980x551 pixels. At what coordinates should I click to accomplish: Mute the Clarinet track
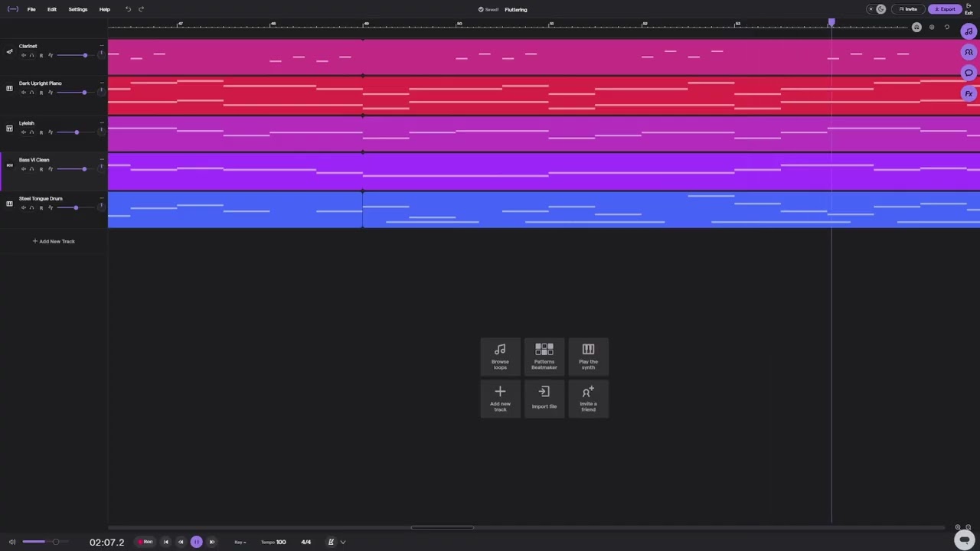(24, 55)
